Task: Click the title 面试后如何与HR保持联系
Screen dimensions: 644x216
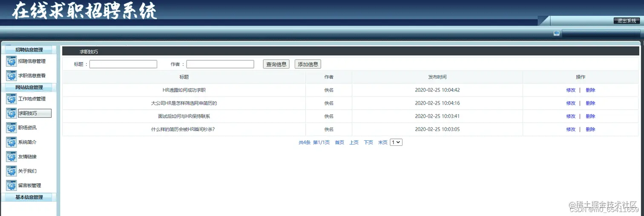Action: point(184,117)
